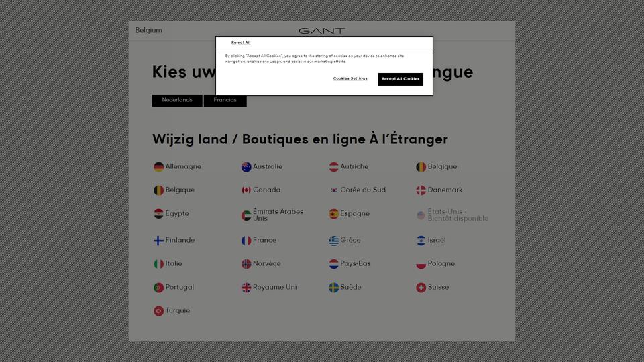Click the Australie flag icon
Screen dimensions: 644x362
[246, 167]
